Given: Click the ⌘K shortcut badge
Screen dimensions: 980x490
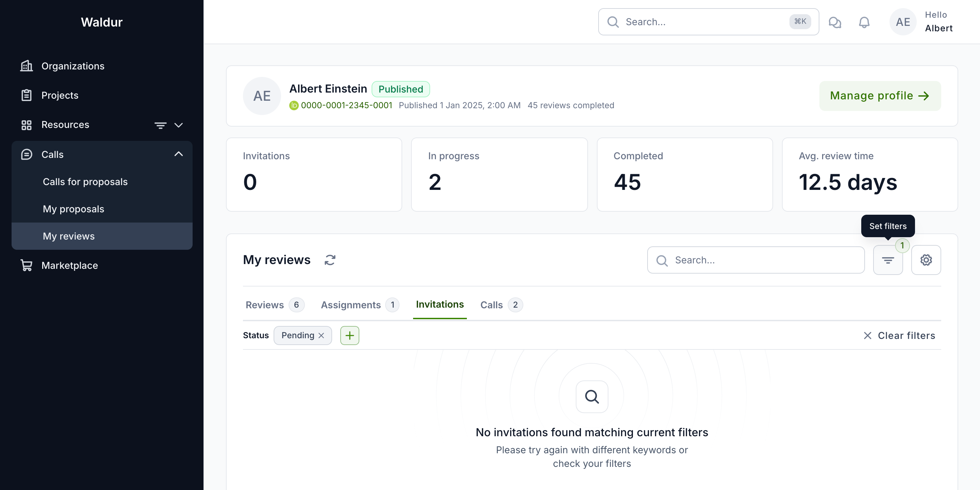Looking at the screenshot, I should tap(800, 21).
